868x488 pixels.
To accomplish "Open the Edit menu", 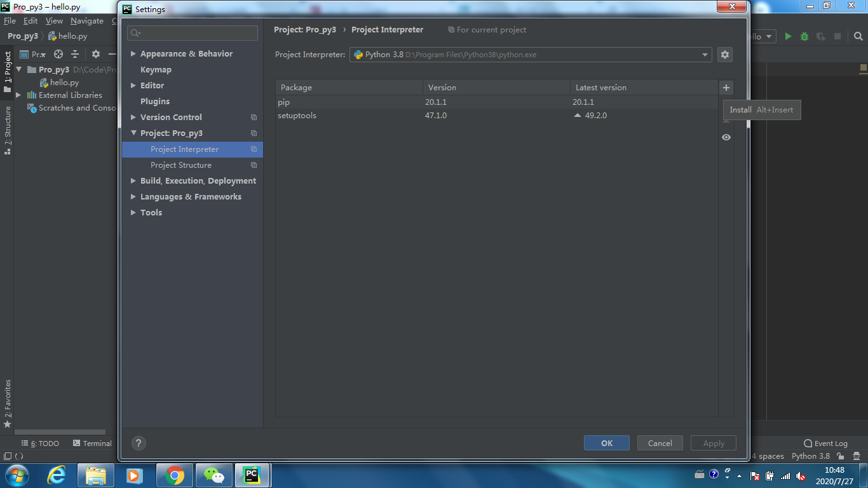I will 31,21.
